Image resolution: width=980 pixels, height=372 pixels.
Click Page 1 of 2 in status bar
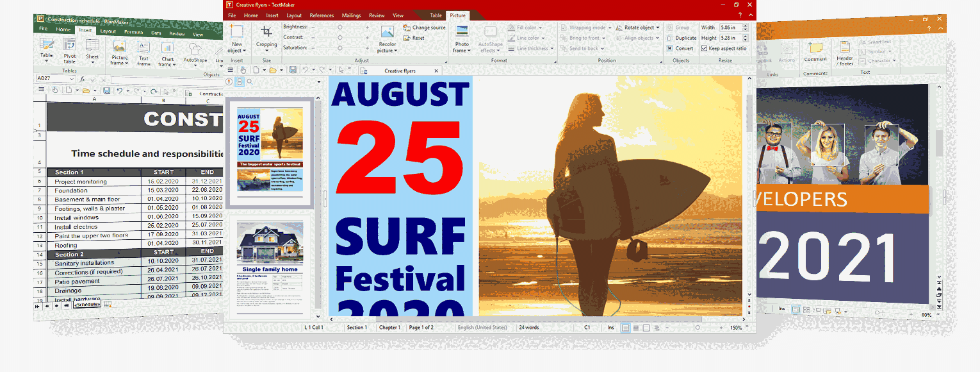coord(421,328)
